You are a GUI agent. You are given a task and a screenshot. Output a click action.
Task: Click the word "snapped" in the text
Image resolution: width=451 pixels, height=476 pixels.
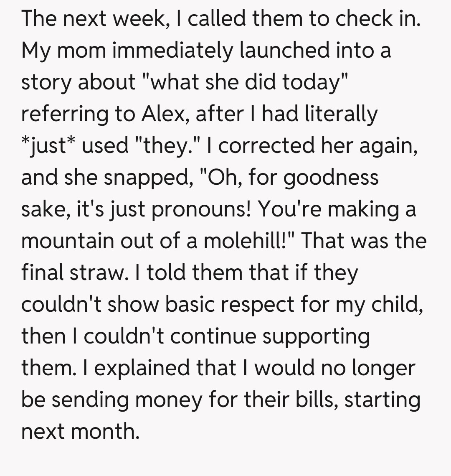145,177
